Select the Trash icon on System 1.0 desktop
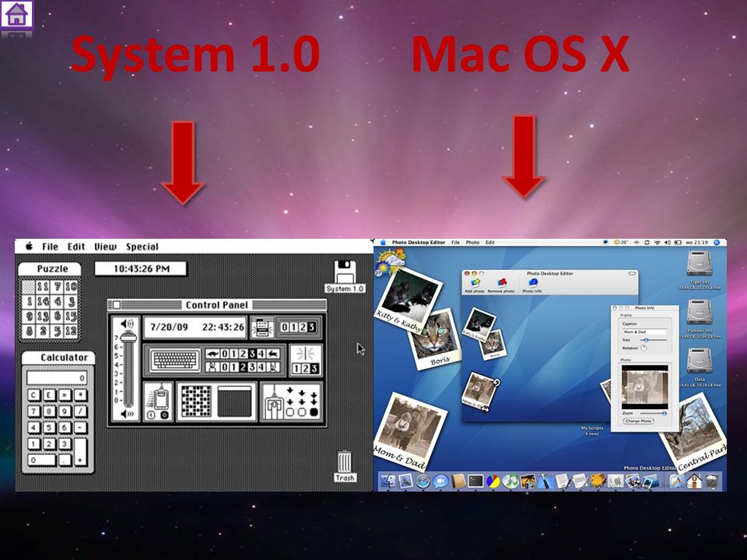747x560 pixels. pos(345,467)
